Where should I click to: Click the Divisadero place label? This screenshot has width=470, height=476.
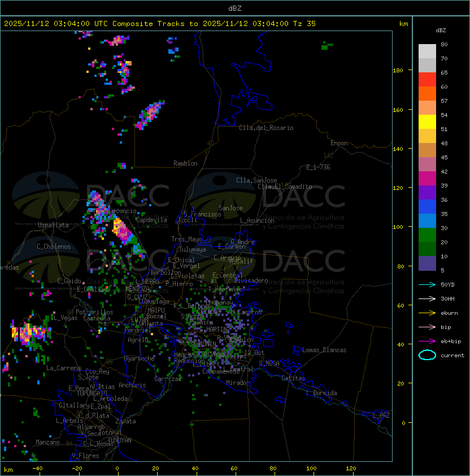[251, 280]
